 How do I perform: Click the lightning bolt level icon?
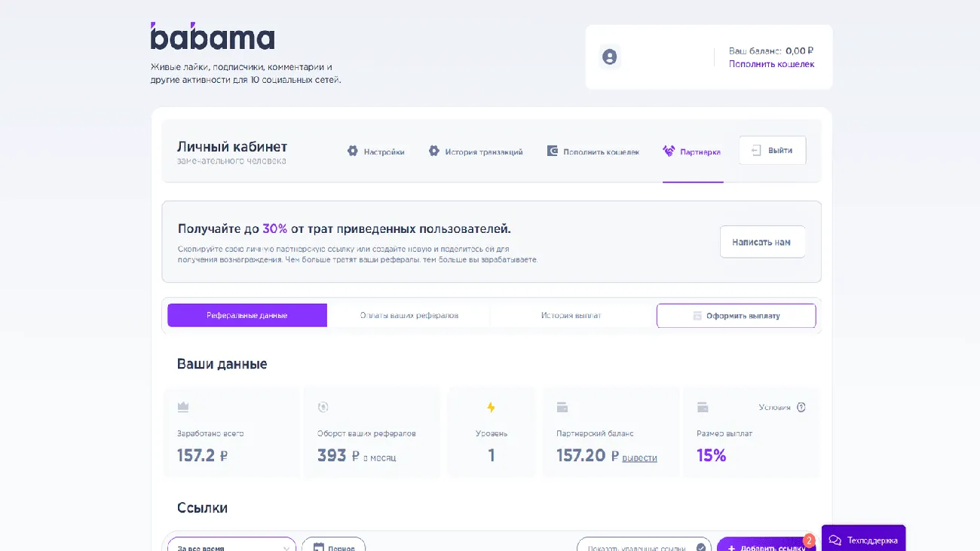coord(492,408)
